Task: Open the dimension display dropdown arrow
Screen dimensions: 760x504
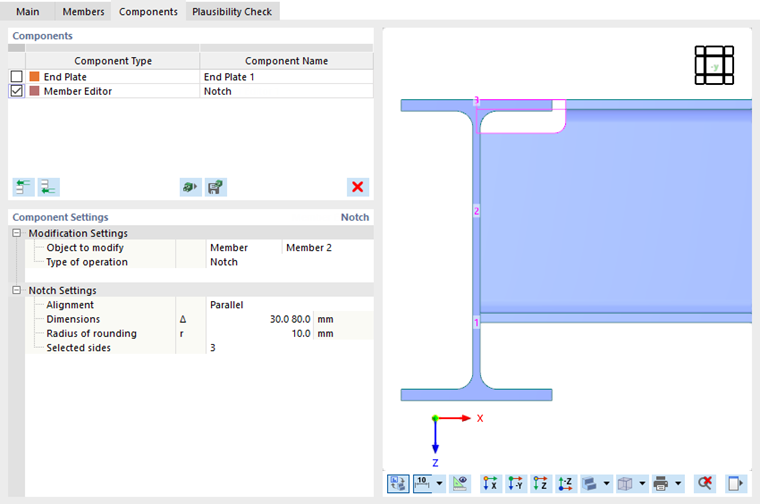Action: tap(440, 484)
